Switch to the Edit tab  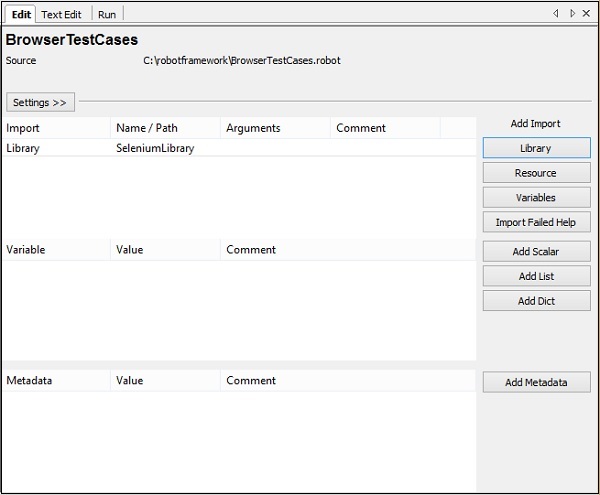20,15
